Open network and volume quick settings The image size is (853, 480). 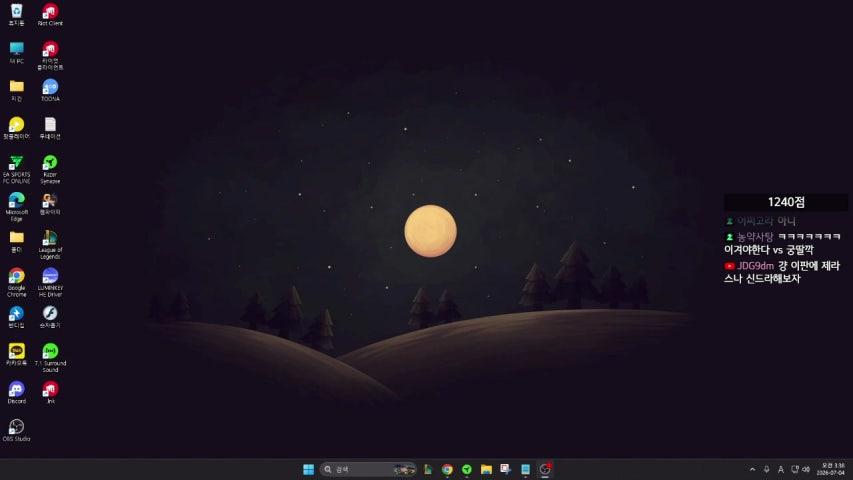click(800, 469)
